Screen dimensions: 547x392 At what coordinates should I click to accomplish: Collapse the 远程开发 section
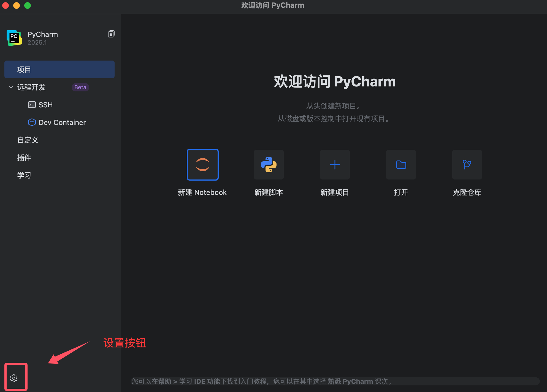(10, 87)
